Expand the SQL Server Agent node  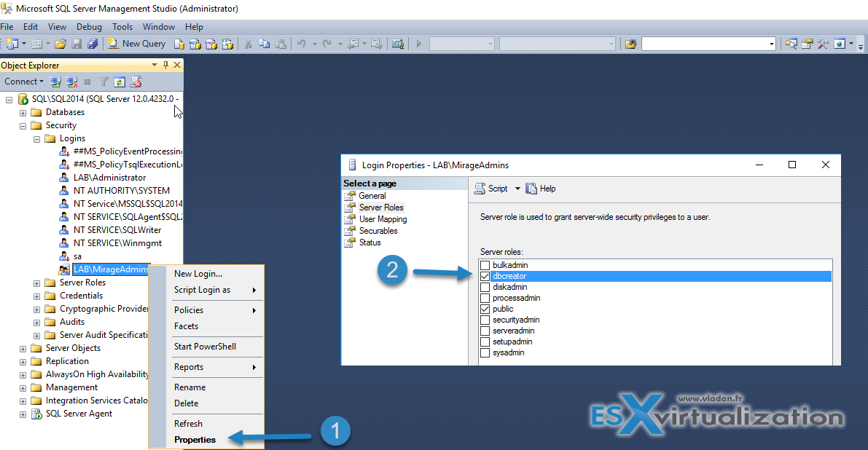click(23, 414)
